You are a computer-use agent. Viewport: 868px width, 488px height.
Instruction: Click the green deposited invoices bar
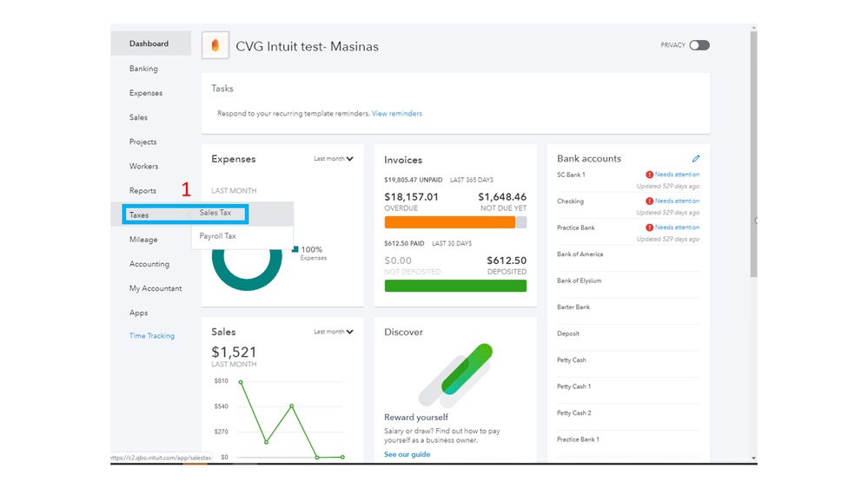coord(455,286)
